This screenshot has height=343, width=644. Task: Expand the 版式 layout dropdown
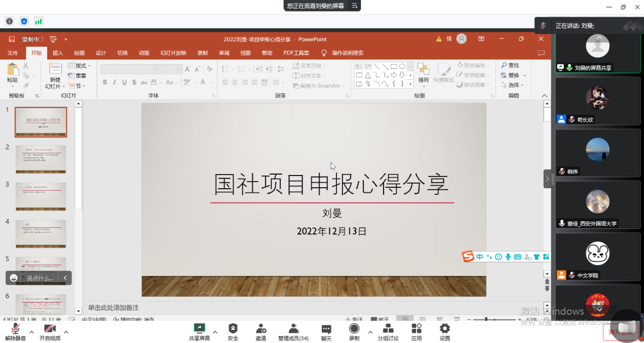(83, 65)
